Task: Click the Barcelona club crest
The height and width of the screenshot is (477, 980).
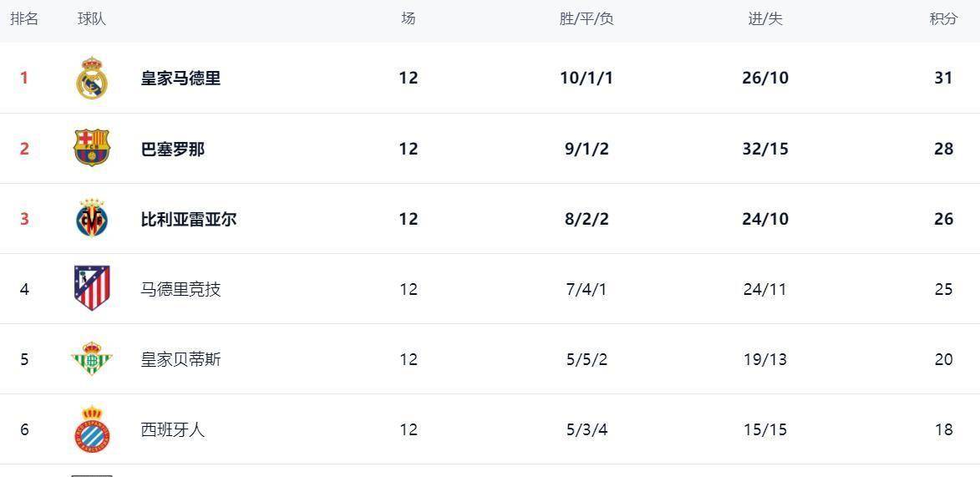Action: coord(92,148)
